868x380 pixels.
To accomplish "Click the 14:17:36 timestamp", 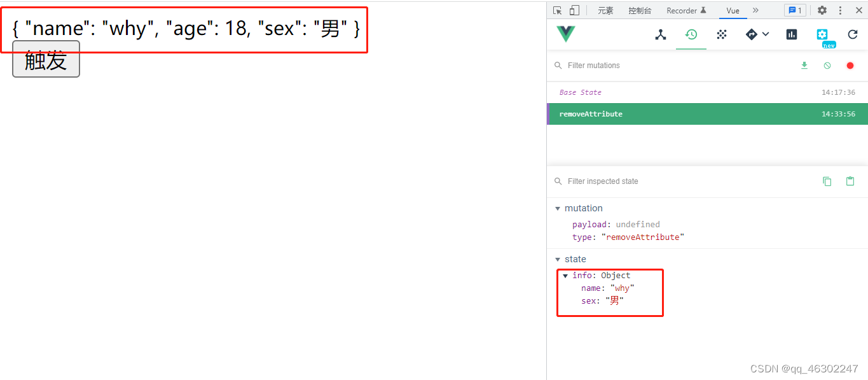I will [x=838, y=92].
